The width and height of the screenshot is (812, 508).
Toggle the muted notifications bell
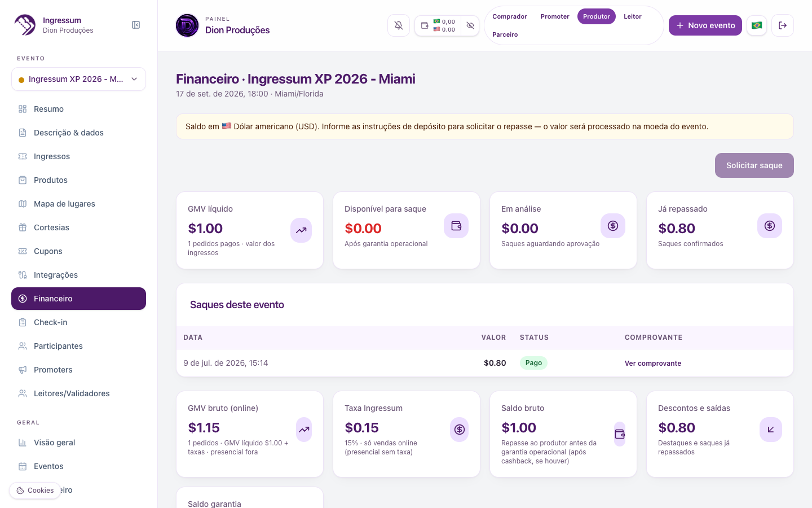pyautogui.click(x=399, y=25)
